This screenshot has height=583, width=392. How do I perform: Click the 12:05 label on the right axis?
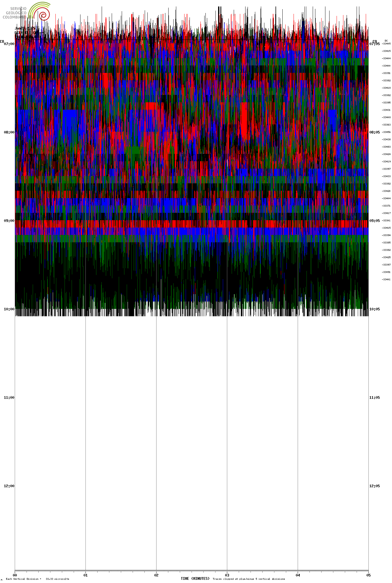(x=374, y=486)
